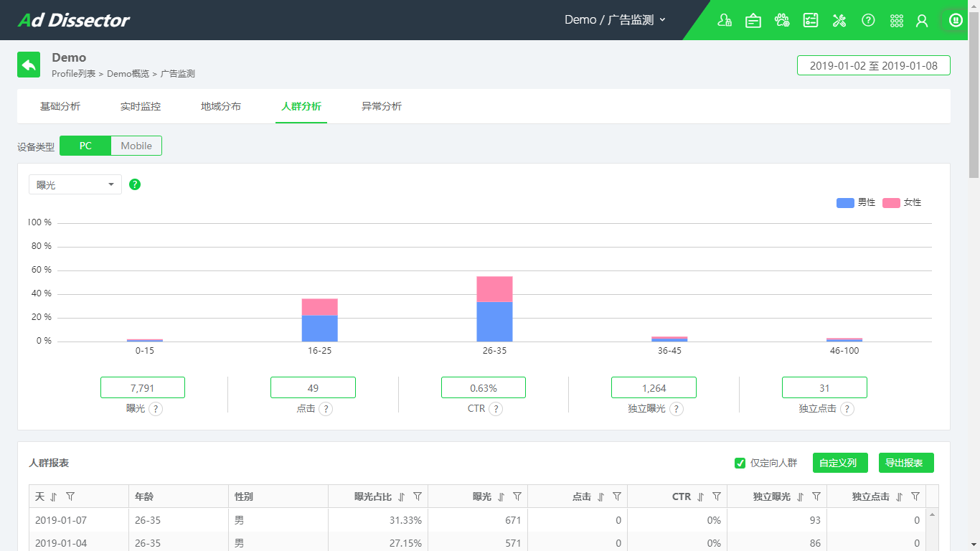Click the pink 女性 legend swatch
Image resolution: width=980 pixels, height=551 pixels.
point(891,203)
